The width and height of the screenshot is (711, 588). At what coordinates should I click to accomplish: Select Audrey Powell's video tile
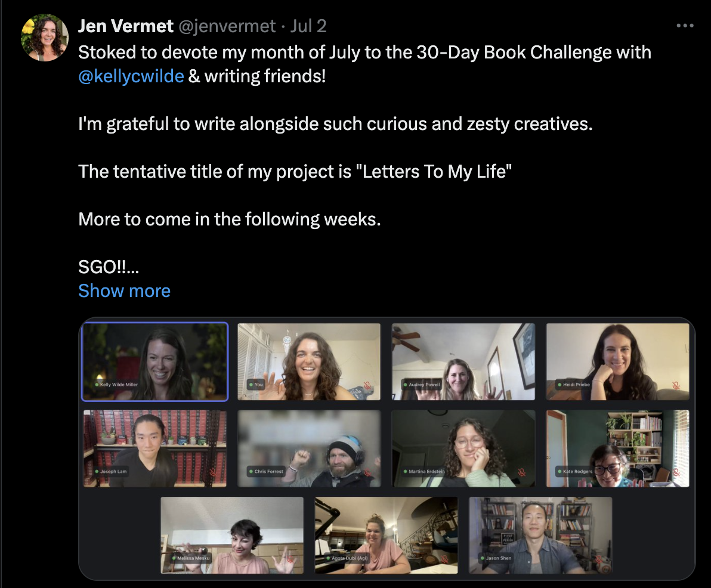point(463,361)
